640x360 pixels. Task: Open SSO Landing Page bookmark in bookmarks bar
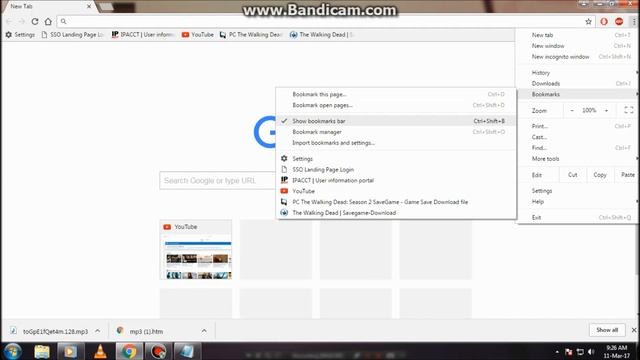tap(73, 35)
